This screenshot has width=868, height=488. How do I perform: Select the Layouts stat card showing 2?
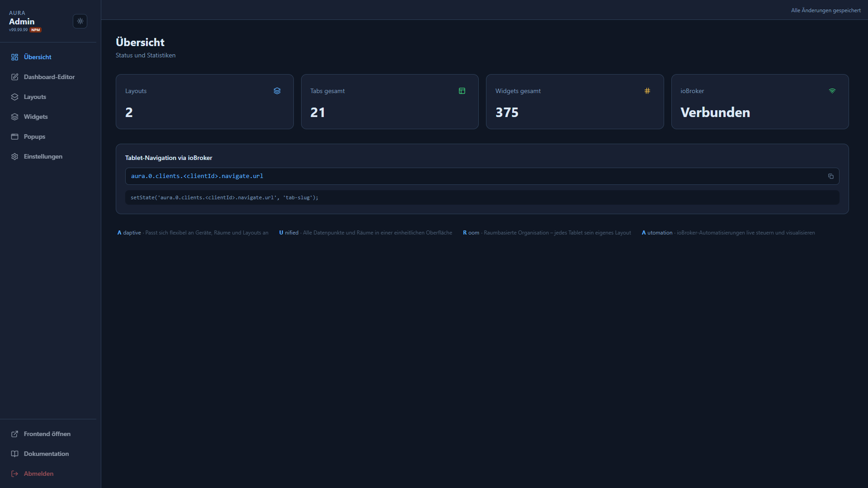click(205, 102)
